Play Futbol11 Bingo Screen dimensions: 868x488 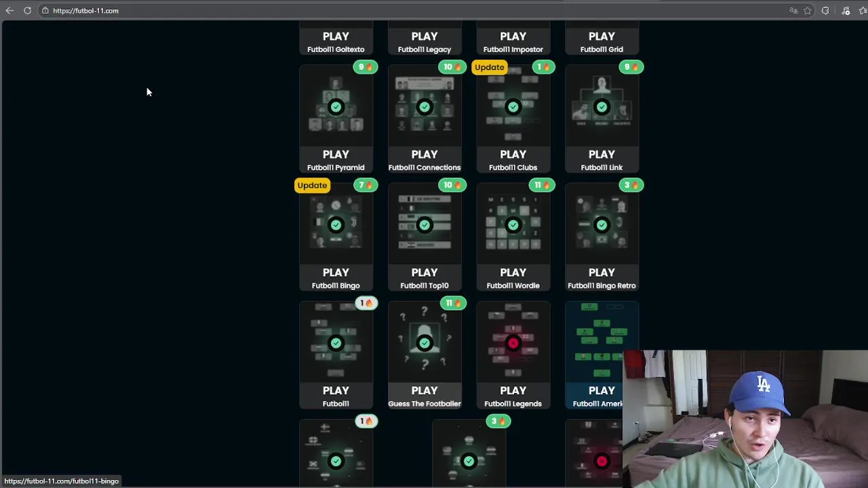pos(336,272)
